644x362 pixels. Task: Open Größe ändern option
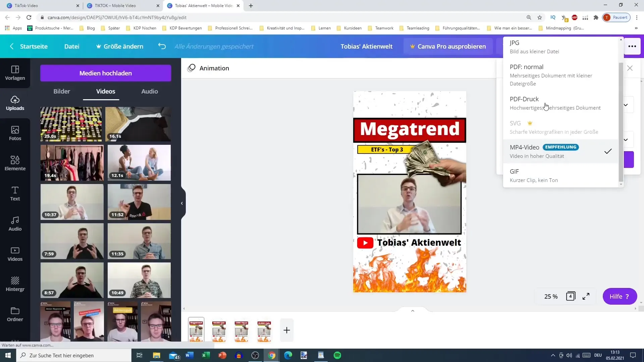coord(120,46)
